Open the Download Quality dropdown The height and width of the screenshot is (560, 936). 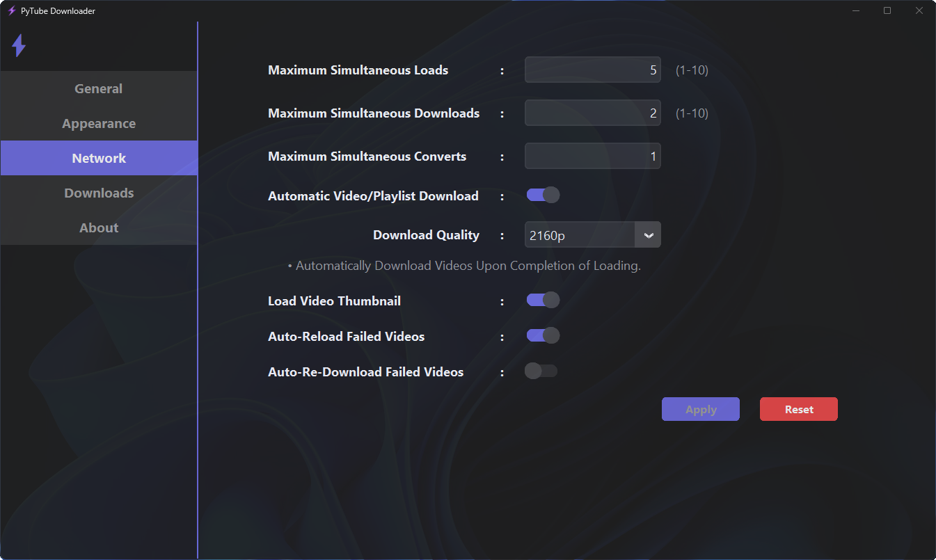pos(593,235)
